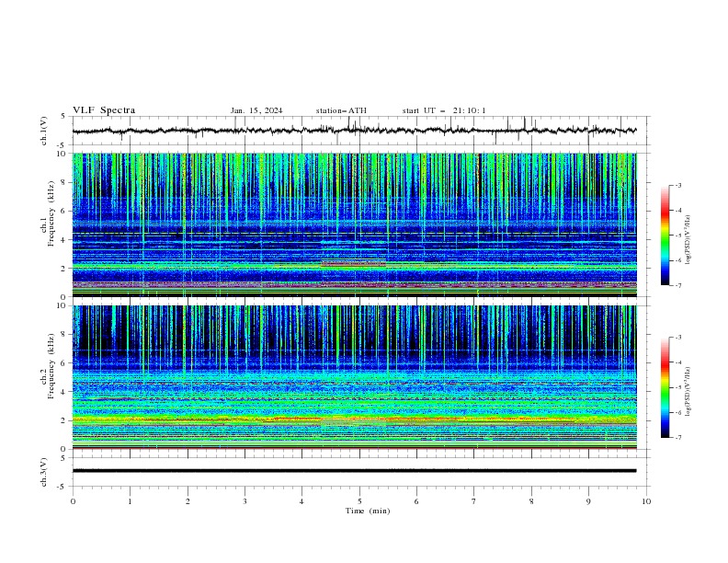The image size is (728, 563).
Task: Click the "station=ATH" header label
Action: 341,110
